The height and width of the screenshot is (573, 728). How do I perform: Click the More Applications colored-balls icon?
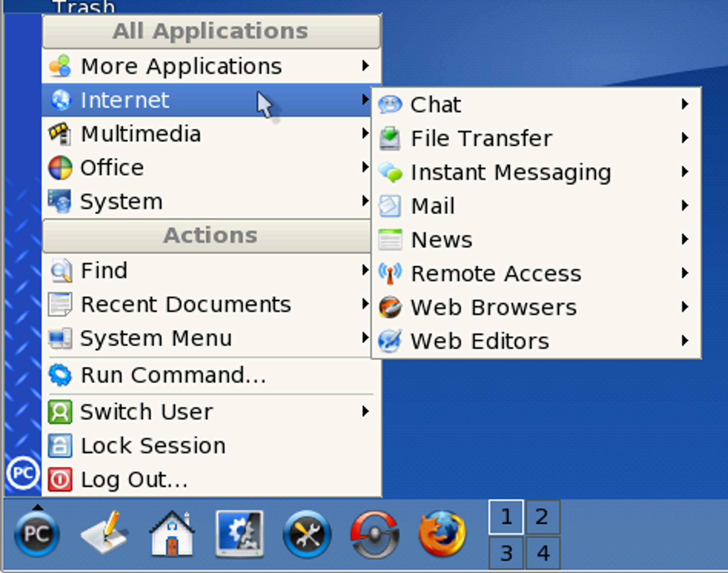(x=60, y=66)
